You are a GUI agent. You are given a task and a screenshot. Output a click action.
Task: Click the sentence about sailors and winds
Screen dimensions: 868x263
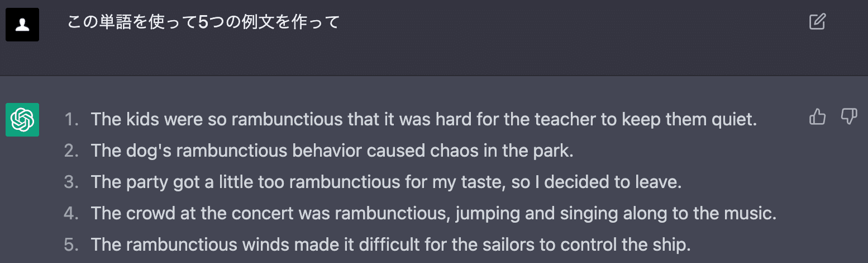[x=390, y=245]
